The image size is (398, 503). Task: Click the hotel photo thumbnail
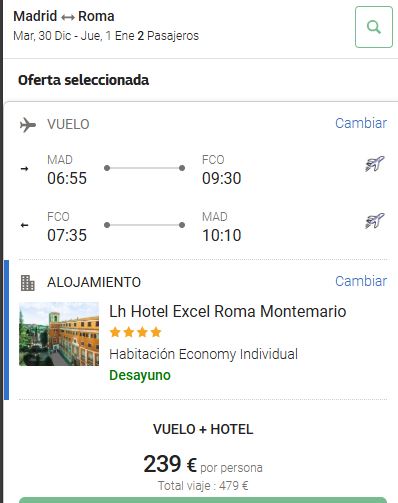pos(59,334)
